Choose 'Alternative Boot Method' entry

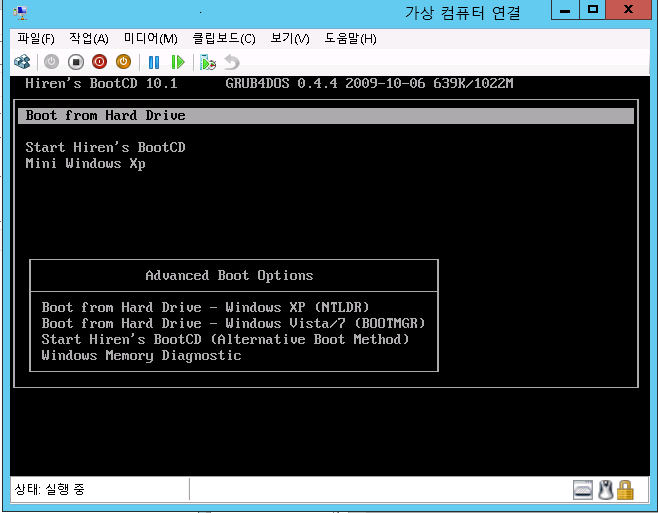pyautogui.click(x=225, y=339)
